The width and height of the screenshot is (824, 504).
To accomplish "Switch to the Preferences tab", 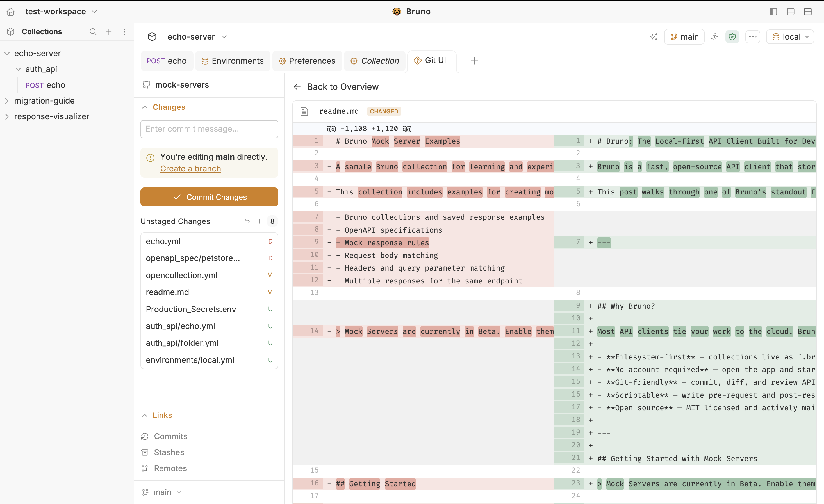I will (307, 61).
